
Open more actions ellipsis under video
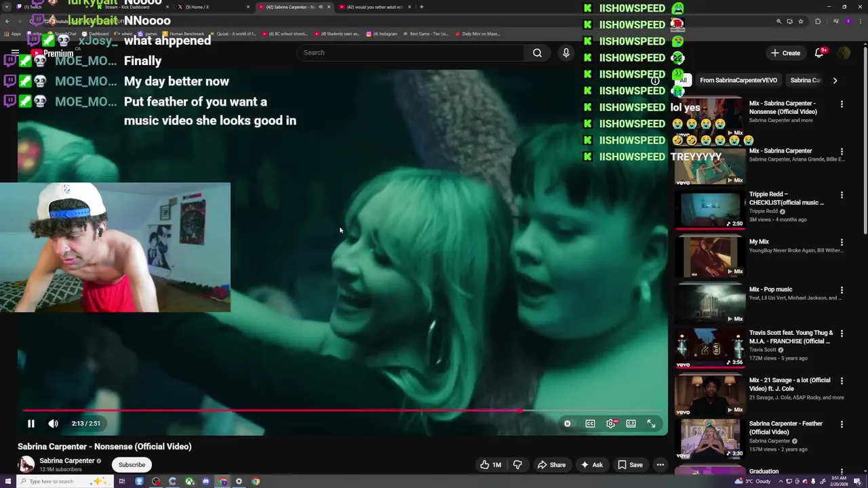[660, 465]
